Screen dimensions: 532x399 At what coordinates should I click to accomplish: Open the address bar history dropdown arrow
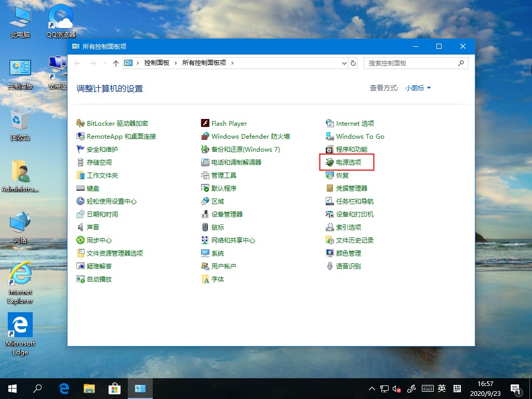click(343, 63)
